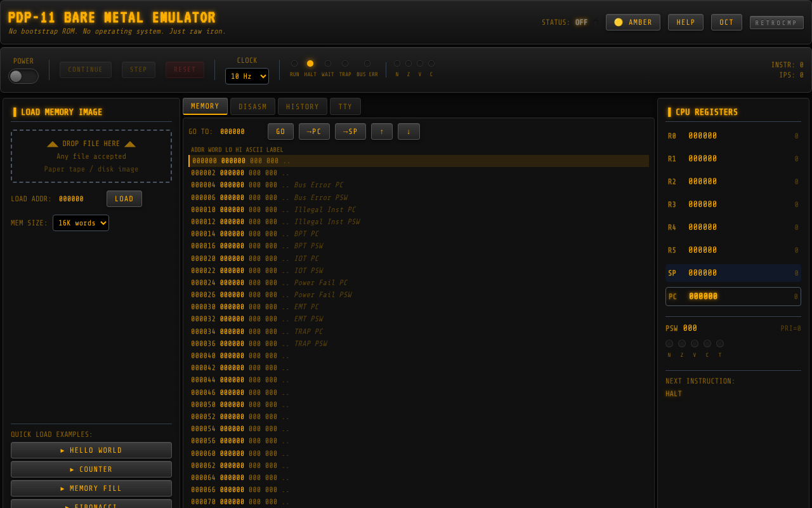Switch to the DISASM tab

click(252, 106)
